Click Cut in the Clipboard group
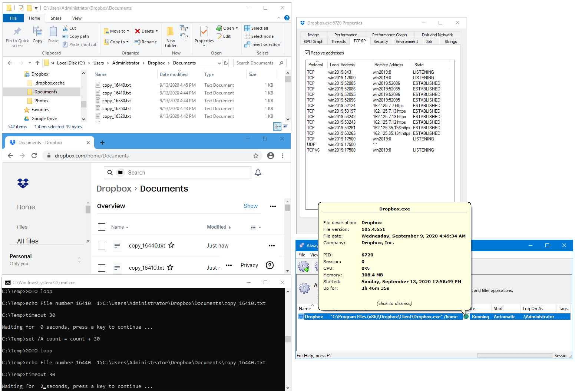 [x=69, y=28]
